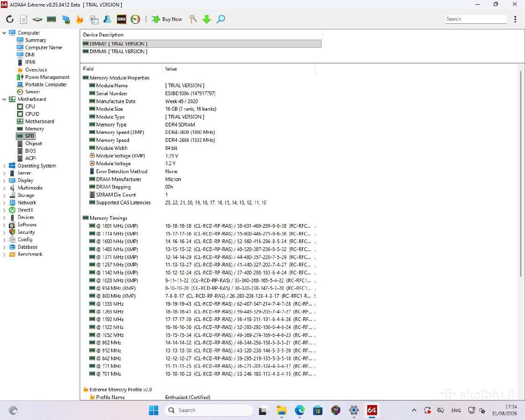Select the Memory tree item
The width and height of the screenshot is (525, 420).
[35, 129]
